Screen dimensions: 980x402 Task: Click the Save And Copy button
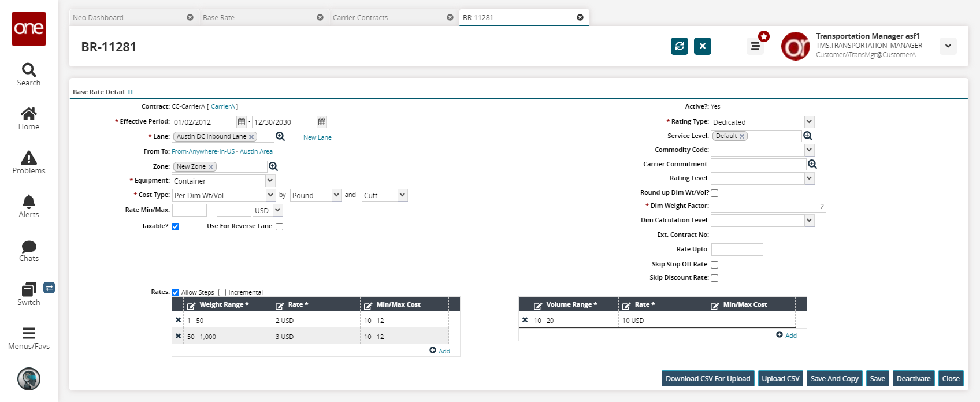pyautogui.click(x=834, y=378)
